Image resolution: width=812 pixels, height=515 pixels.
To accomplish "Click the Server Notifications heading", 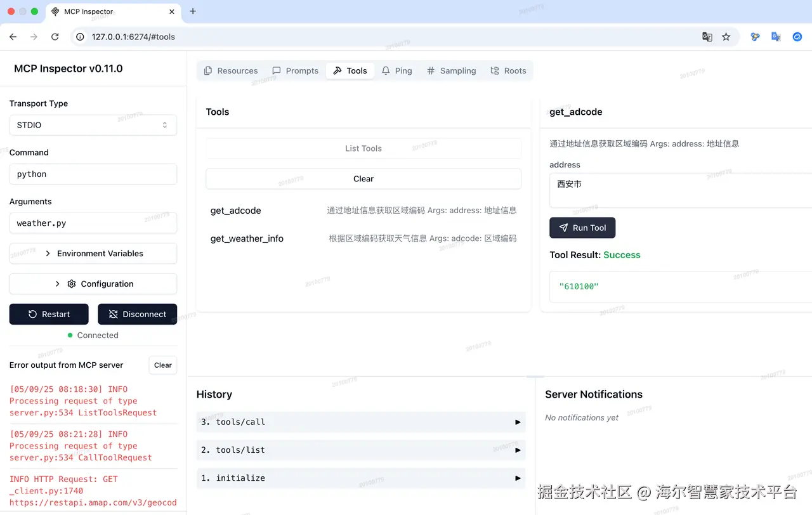I will (594, 394).
